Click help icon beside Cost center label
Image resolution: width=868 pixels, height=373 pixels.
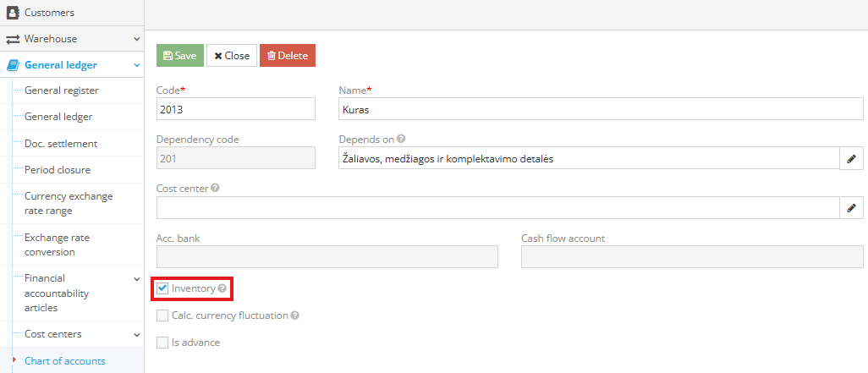[216, 188]
